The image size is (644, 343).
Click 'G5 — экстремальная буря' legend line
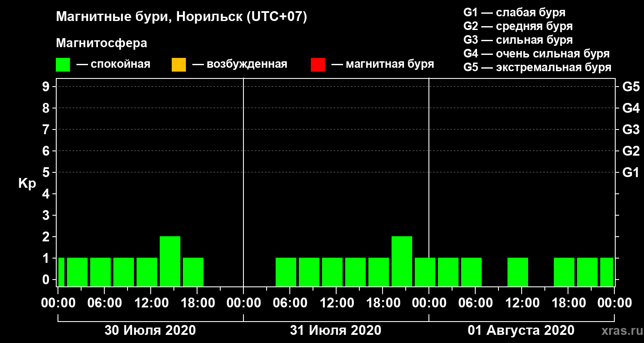[538, 67]
